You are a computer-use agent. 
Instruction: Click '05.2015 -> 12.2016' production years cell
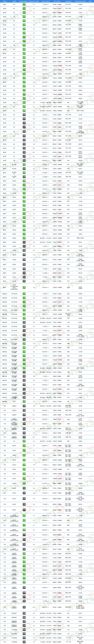46,441
